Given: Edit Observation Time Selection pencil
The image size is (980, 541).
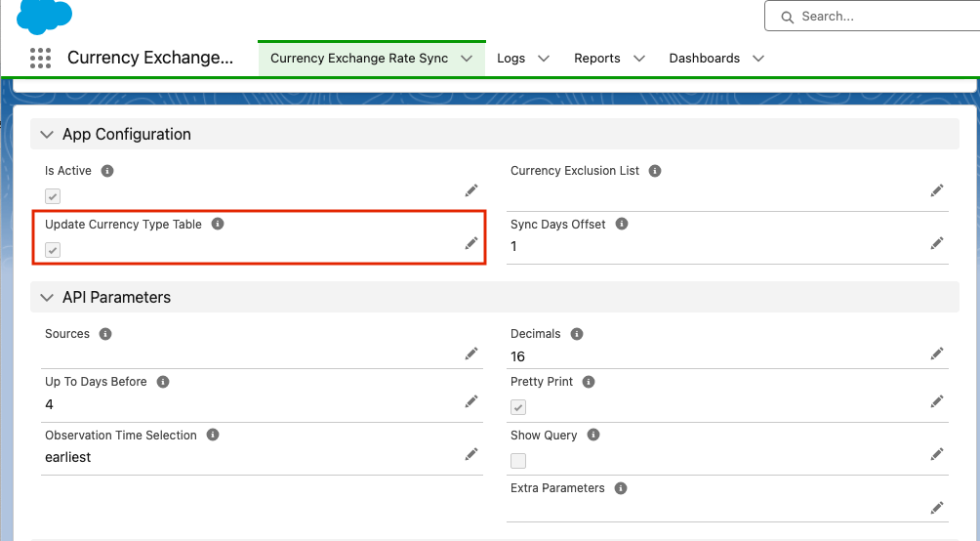Looking at the screenshot, I should point(471,454).
